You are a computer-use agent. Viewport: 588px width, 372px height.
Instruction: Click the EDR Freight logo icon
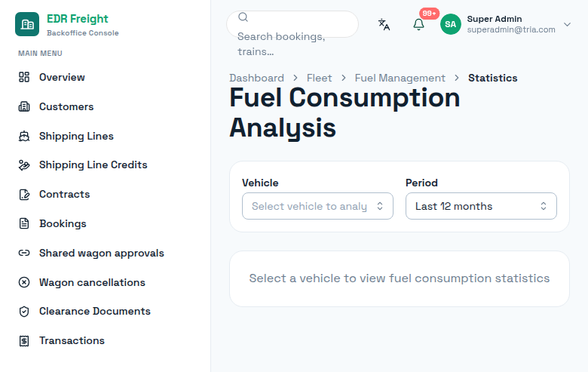[x=27, y=24]
